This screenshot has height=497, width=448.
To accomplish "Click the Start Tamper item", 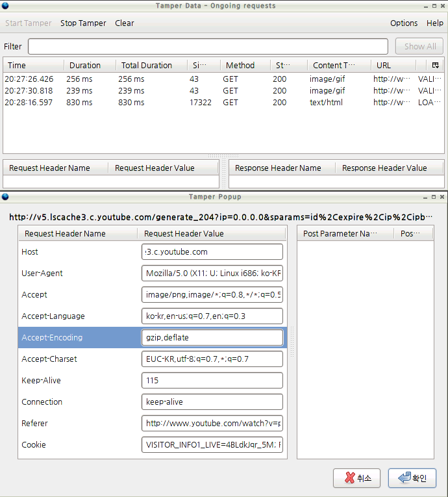I will (x=28, y=23).
